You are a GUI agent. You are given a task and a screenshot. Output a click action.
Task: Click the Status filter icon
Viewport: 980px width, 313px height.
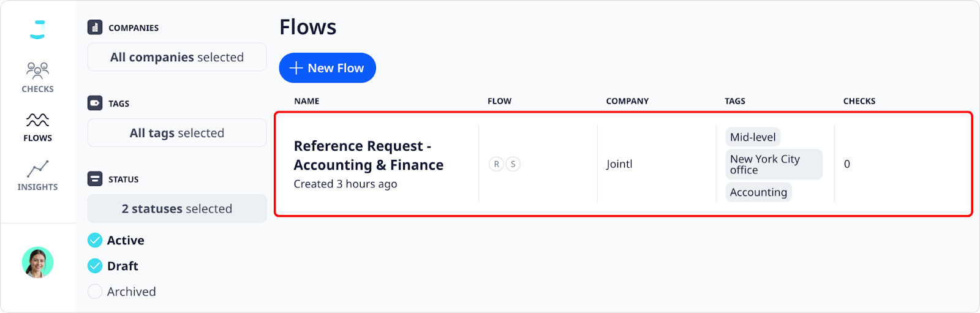click(x=95, y=179)
